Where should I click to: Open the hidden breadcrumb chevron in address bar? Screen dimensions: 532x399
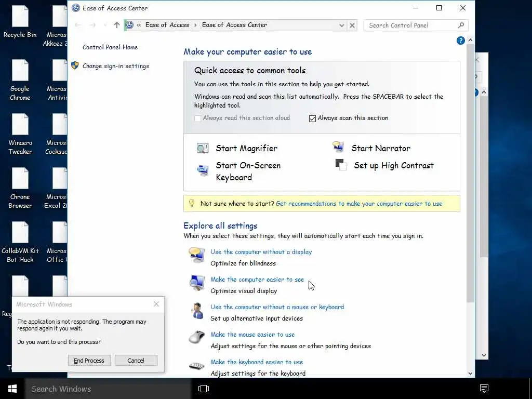139,25
